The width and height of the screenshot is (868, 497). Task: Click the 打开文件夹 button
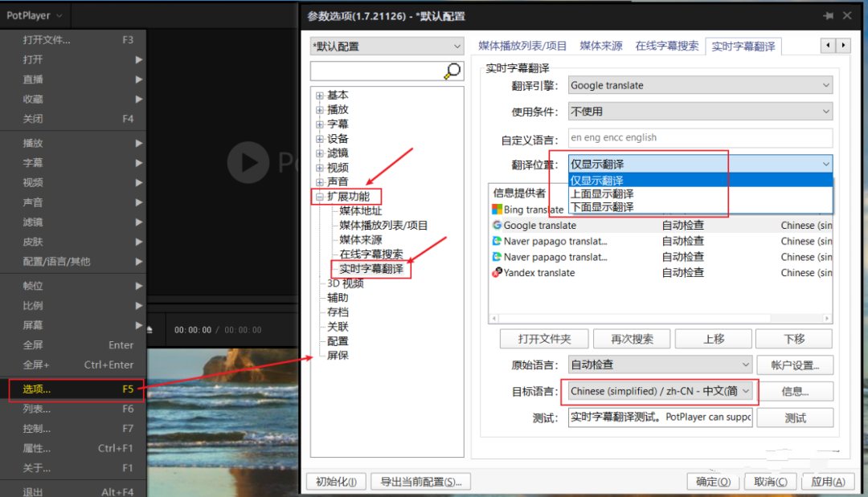(544, 339)
